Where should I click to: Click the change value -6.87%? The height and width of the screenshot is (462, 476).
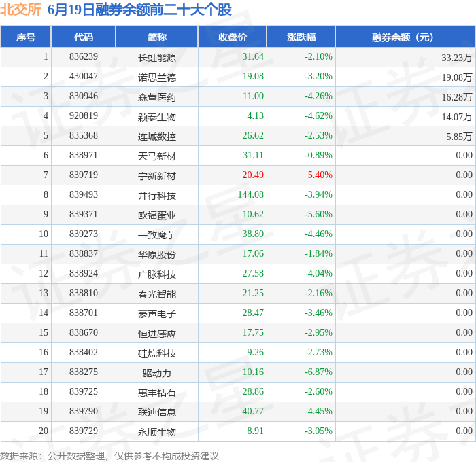[318, 372]
